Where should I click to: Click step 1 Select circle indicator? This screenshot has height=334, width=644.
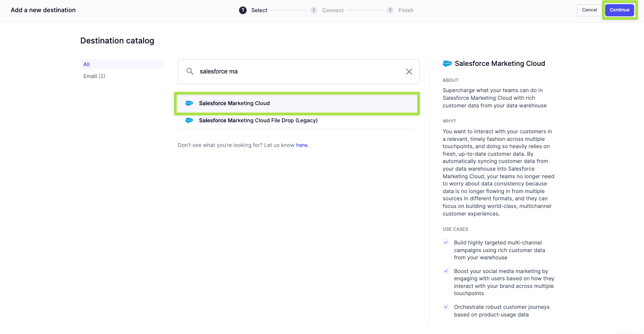pos(243,10)
